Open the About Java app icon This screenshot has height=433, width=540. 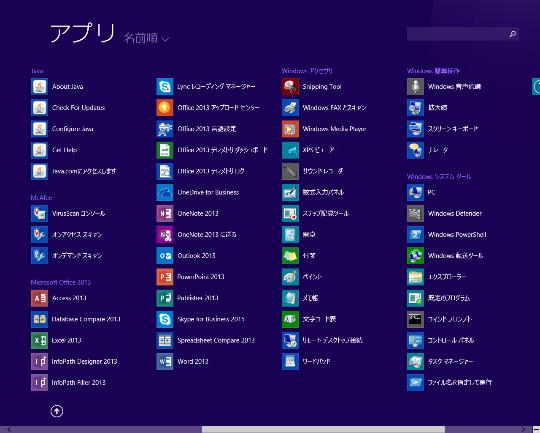coord(39,86)
